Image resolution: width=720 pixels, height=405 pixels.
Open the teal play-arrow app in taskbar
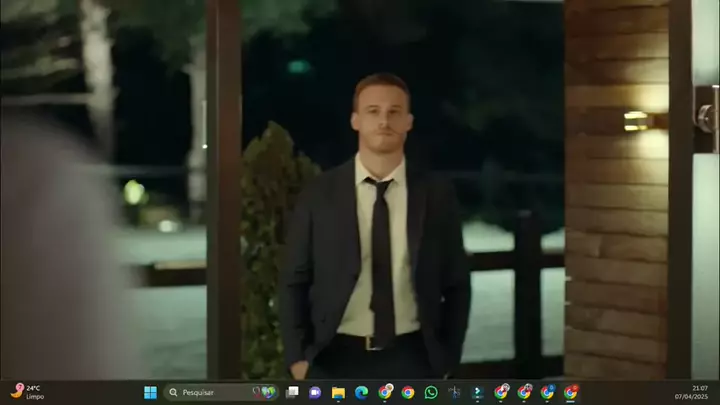pyautogui.click(x=478, y=392)
